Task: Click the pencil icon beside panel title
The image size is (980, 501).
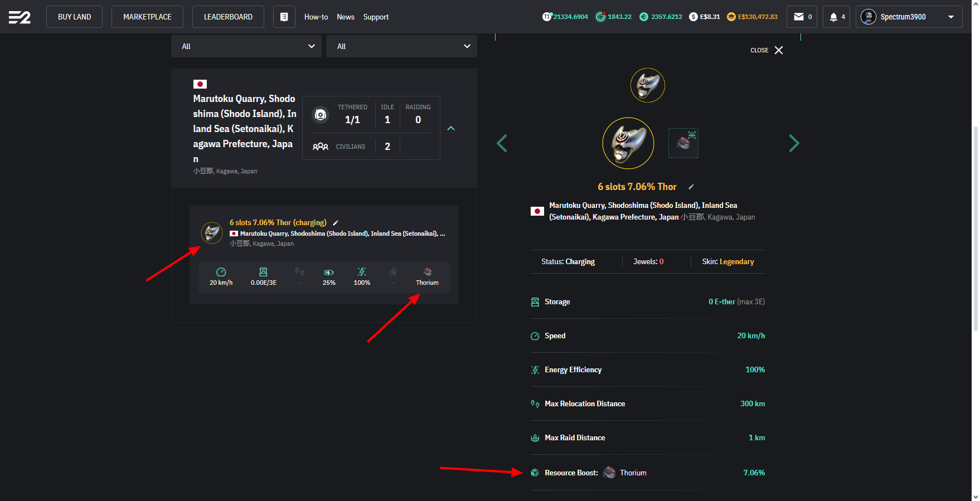Action: (691, 187)
